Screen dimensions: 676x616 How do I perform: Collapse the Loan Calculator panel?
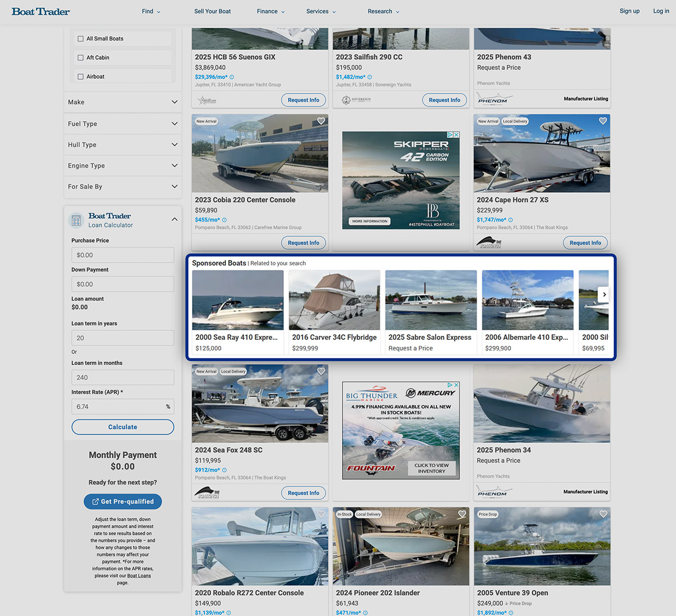point(175,219)
